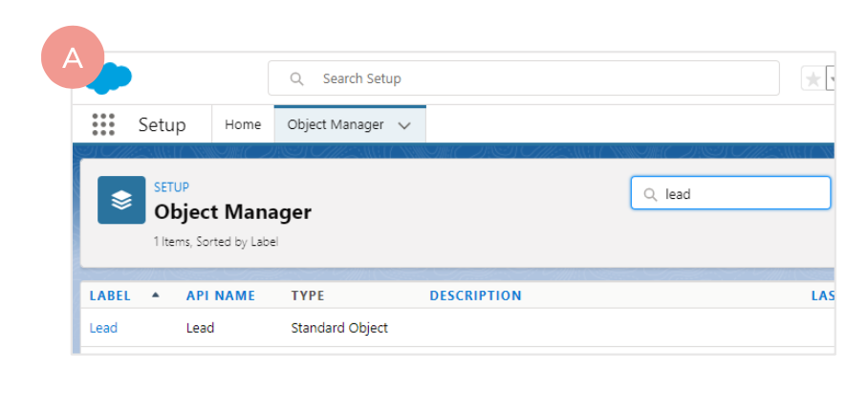Select the Lead API name cell

201,328
